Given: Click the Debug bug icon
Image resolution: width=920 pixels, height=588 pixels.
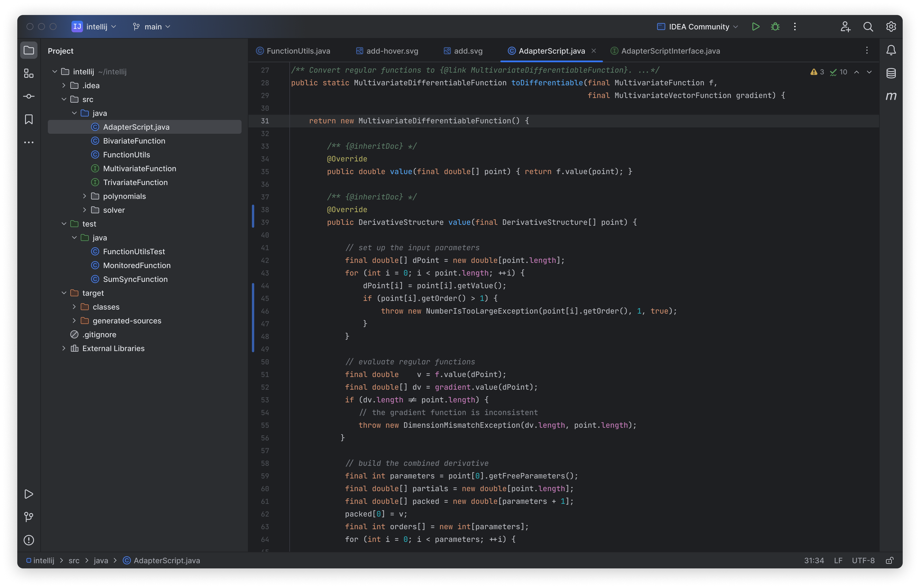Looking at the screenshot, I should (x=775, y=27).
